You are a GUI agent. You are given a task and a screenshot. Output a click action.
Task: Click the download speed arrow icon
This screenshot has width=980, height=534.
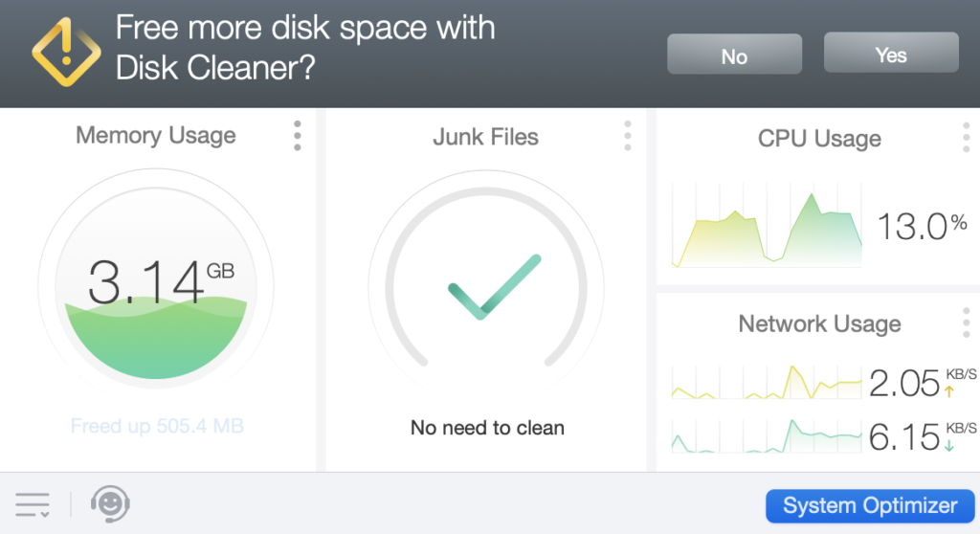click(x=949, y=445)
